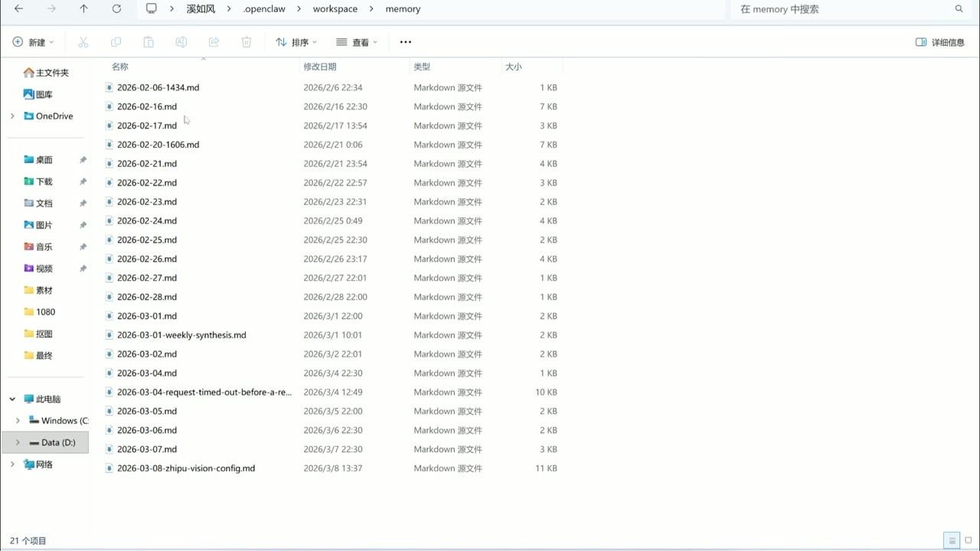
Task: Click the workspace breadcrumb segment
Action: point(335,9)
